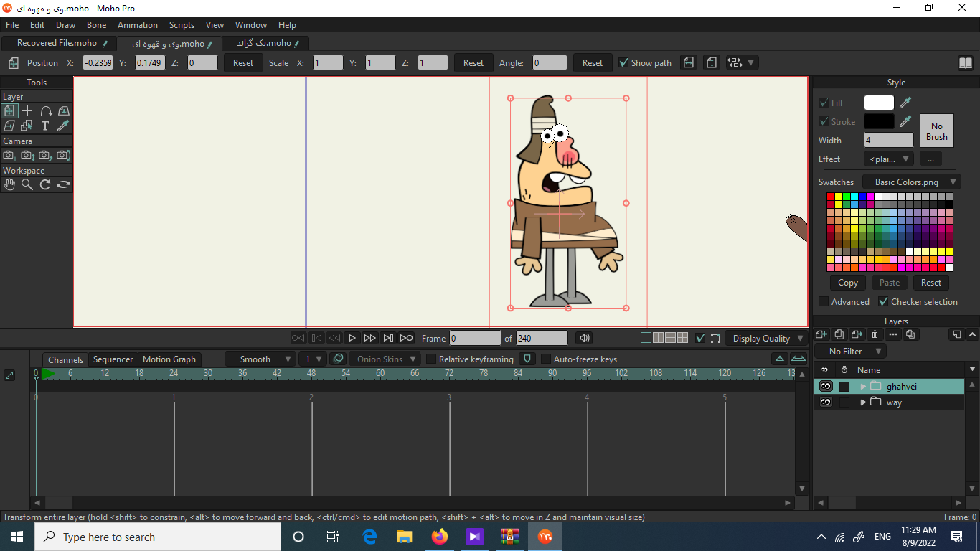Click the black Stroke color swatch
Viewport: 980px width, 551px height.
pyautogui.click(x=879, y=121)
